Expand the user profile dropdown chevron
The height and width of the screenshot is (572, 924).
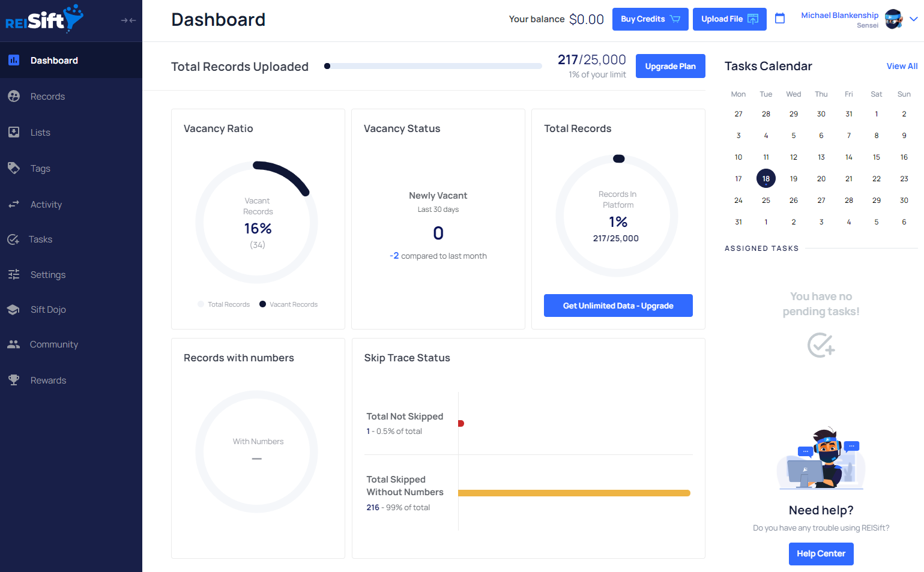(914, 19)
